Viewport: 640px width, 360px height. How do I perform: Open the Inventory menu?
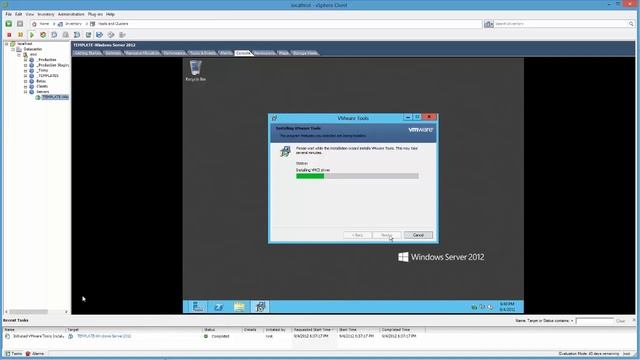tap(46, 14)
